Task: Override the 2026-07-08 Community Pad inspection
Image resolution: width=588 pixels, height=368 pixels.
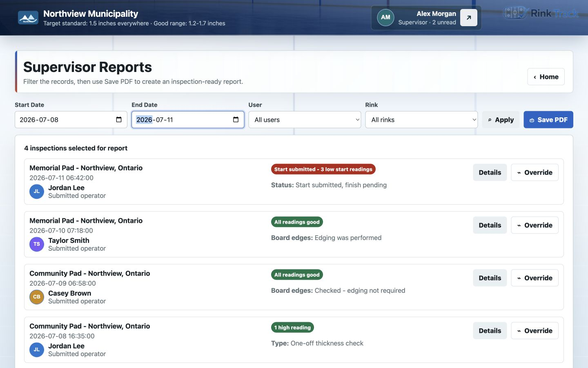Action: [x=535, y=331]
